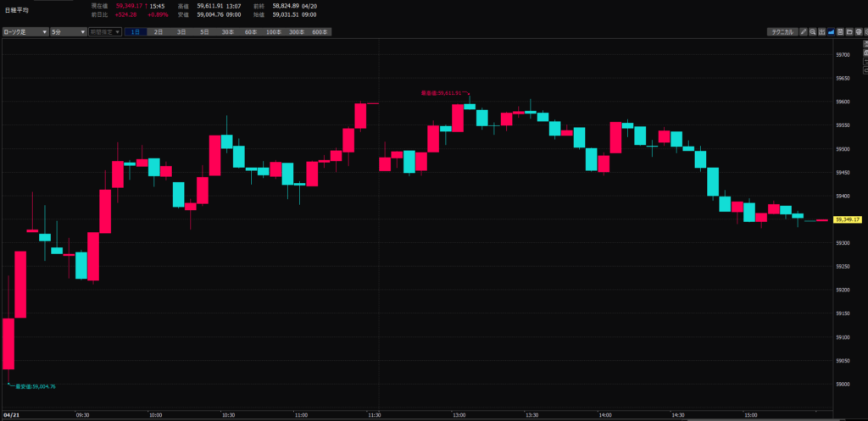Choose the 3日 range option
This screenshot has width=868, height=421.
(181, 31)
